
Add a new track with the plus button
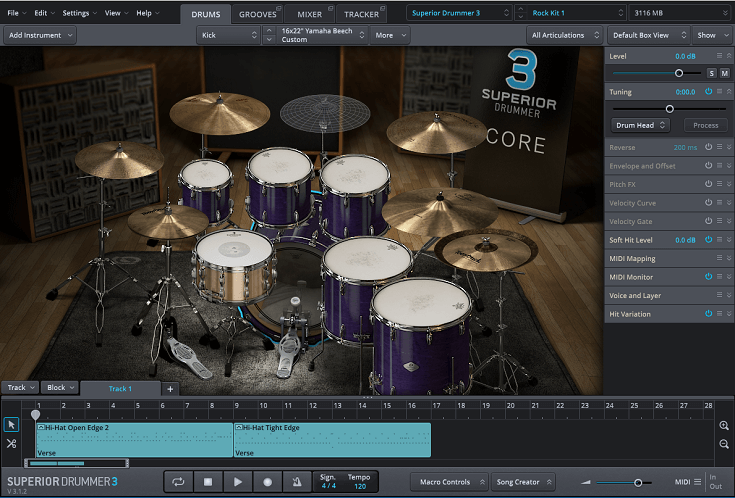click(170, 389)
